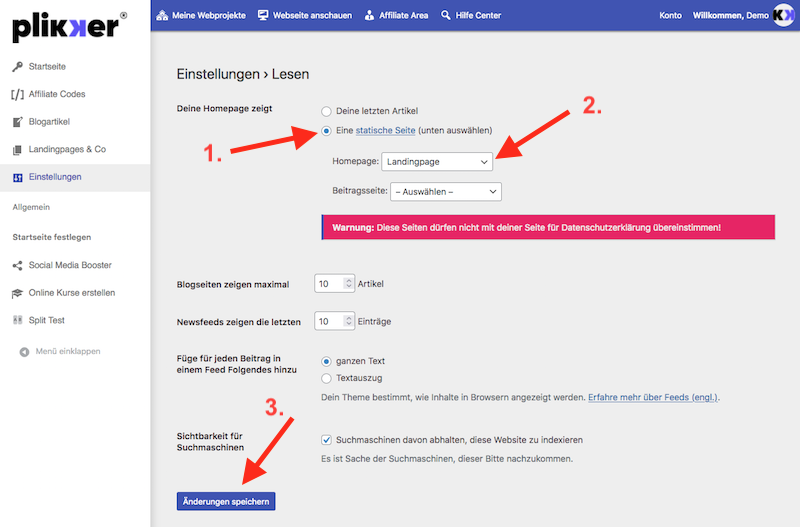
Task: Uncheck the Suchmaschinen indexing checkbox
Action: (327, 439)
